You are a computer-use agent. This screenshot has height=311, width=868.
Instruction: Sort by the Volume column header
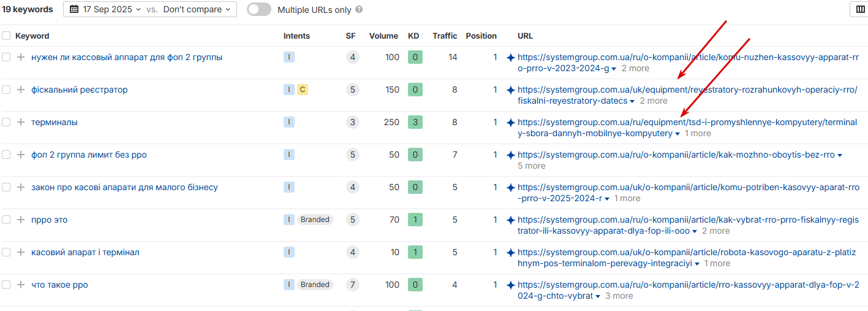tap(383, 36)
